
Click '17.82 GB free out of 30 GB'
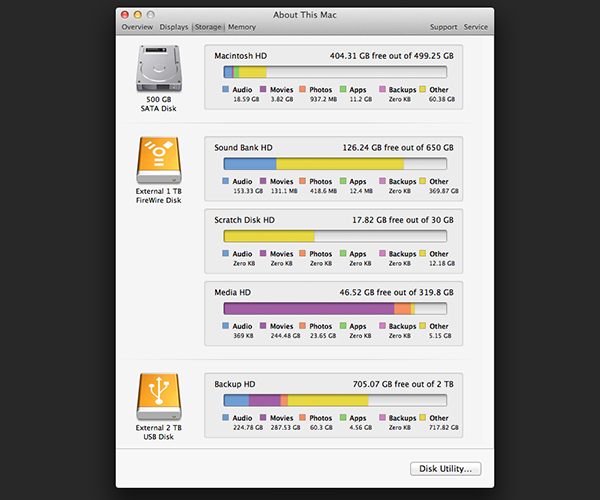403,220
